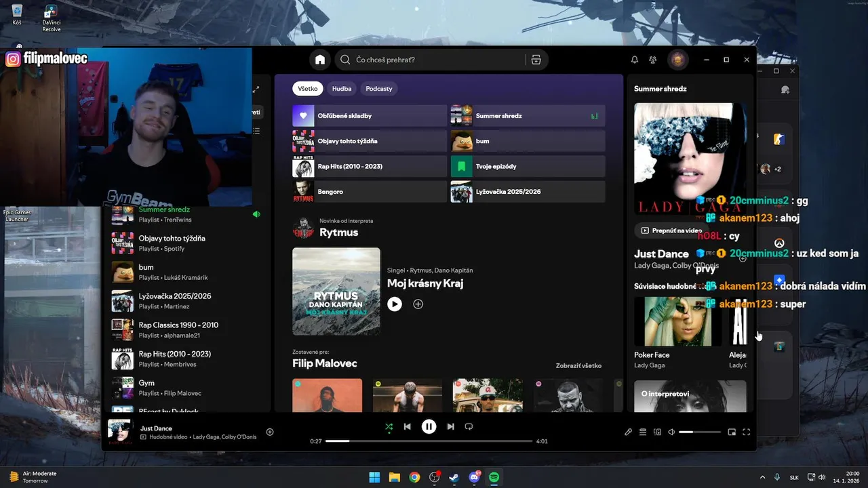Screen dimensions: 868x488
Task: Skip to the previous track
Action: pos(408,427)
